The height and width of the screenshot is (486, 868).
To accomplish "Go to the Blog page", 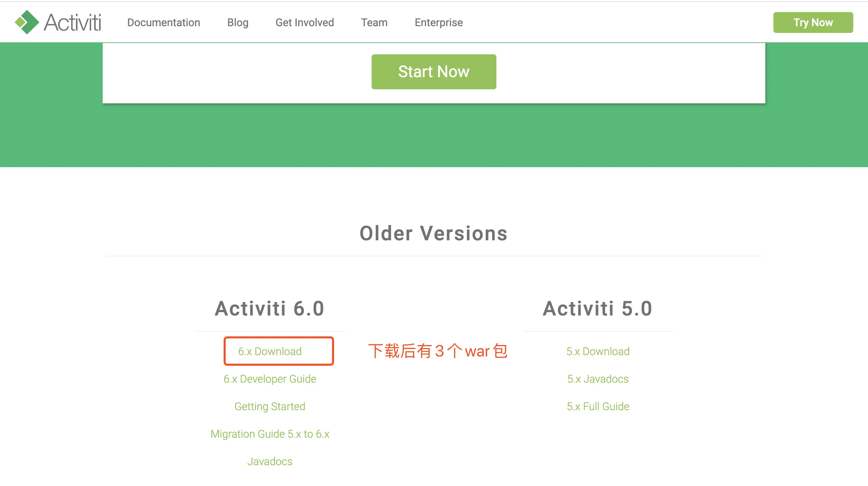I will (x=237, y=22).
